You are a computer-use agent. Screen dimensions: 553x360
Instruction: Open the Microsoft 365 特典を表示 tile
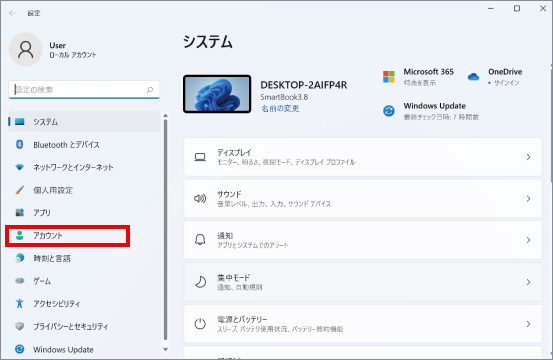(x=419, y=77)
